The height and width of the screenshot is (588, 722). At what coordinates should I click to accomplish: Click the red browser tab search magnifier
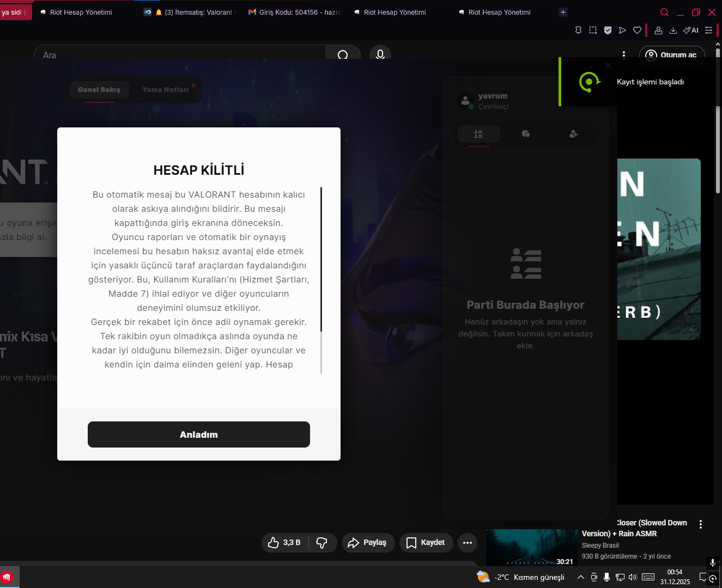pyautogui.click(x=664, y=12)
